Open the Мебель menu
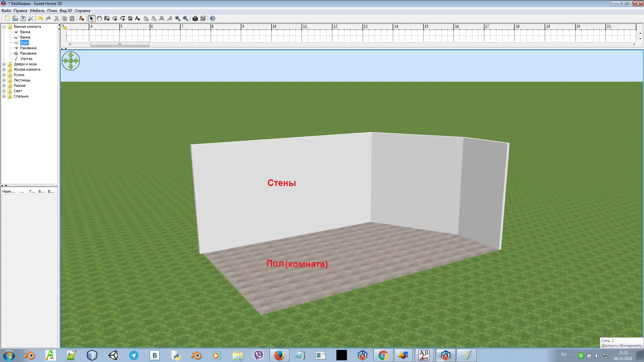The width and height of the screenshot is (644, 362). pos(37,11)
